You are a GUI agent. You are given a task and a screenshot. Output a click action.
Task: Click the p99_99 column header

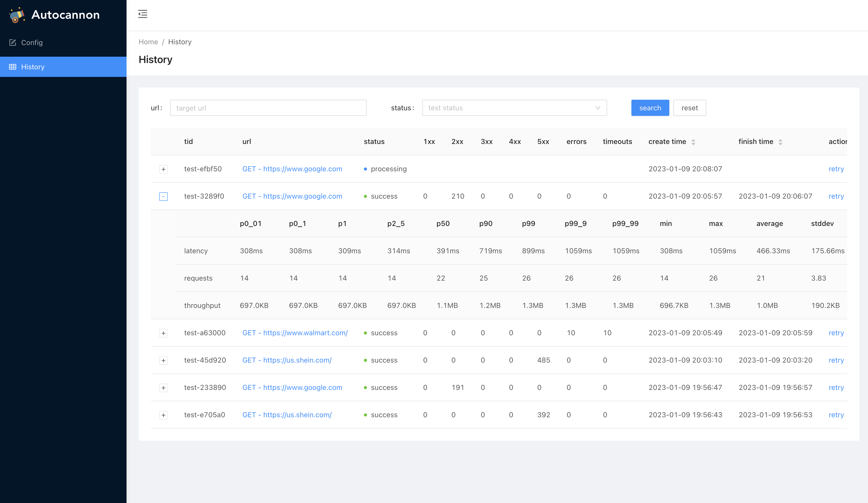pos(625,223)
